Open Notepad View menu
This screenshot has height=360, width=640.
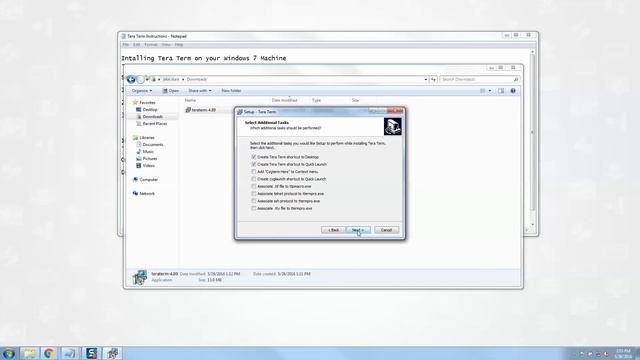tap(166, 44)
